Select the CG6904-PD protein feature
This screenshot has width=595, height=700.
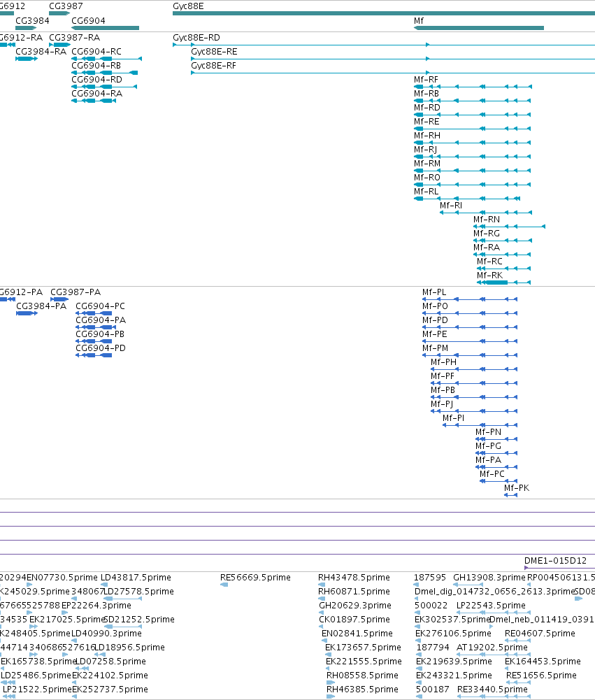tap(94, 355)
